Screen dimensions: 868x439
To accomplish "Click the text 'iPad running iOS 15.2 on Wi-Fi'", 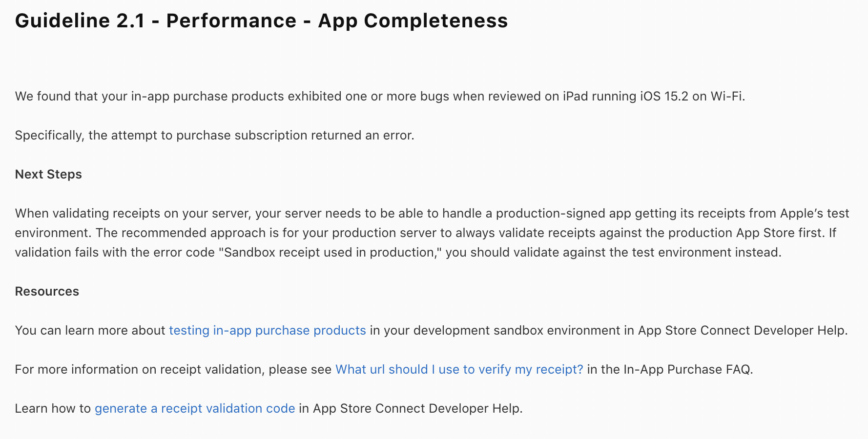I will [653, 96].
